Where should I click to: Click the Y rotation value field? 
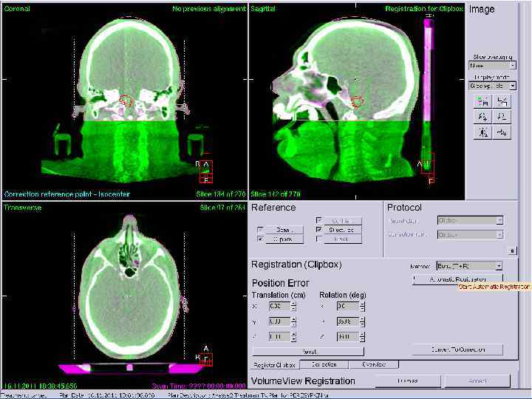pyautogui.click(x=348, y=321)
